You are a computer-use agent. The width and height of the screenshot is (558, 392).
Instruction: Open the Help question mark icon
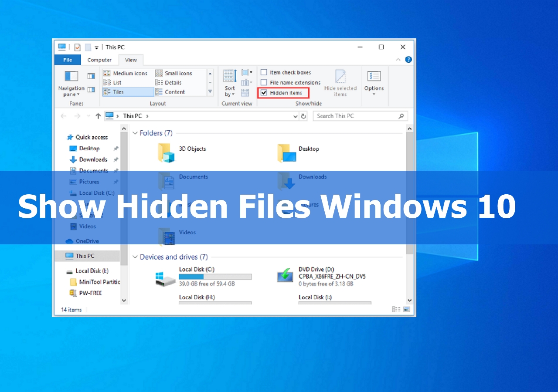[408, 60]
